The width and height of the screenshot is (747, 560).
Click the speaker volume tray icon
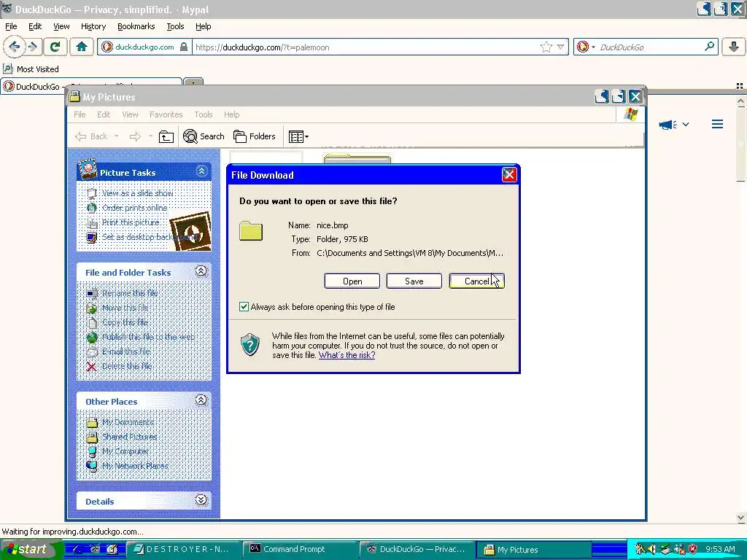pyautogui.click(x=651, y=549)
